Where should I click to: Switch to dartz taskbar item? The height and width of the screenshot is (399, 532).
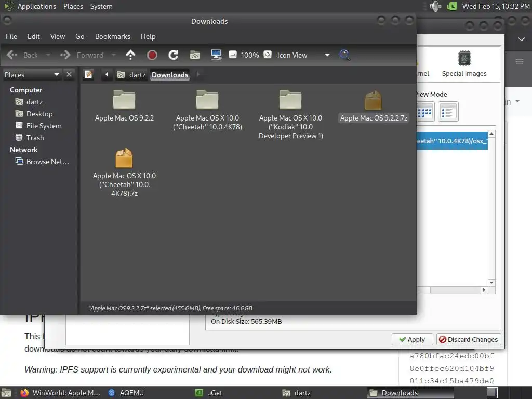coord(297,393)
